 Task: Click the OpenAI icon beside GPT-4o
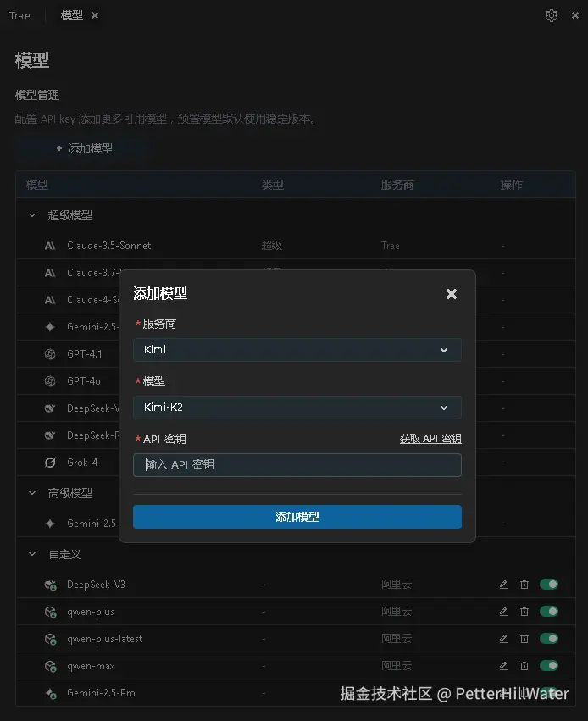[50, 381]
